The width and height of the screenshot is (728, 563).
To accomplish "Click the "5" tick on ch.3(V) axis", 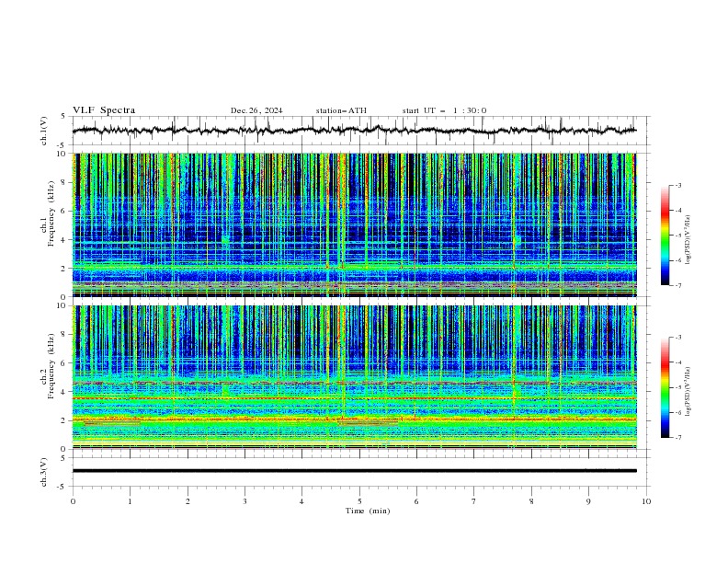I will coord(63,458).
